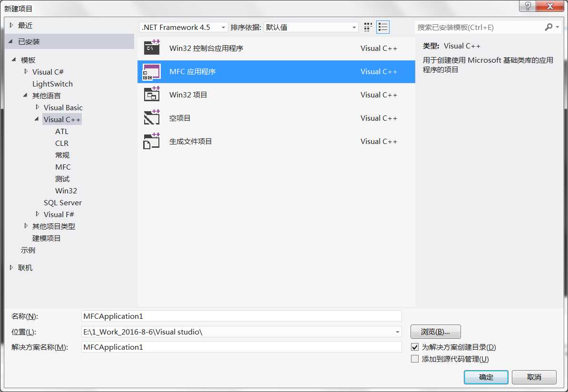Click the Win32 console application template icon

click(x=152, y=48)
